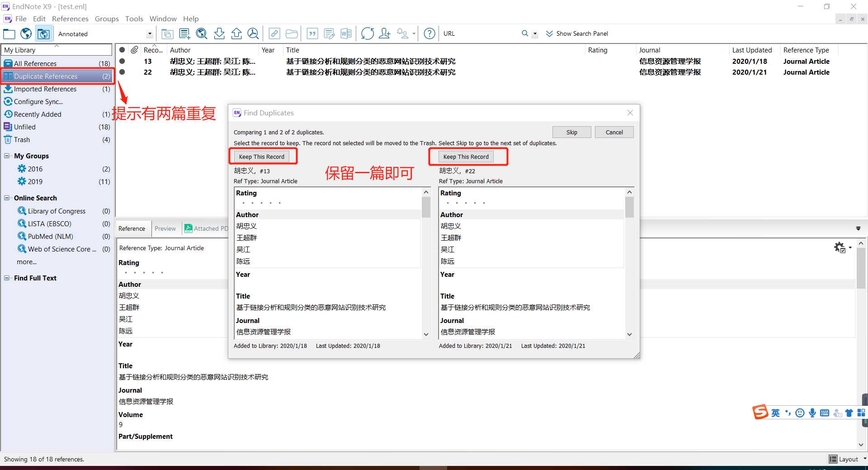868x470 pixels.
Task: Click the Format Bibliography toolbar icon
Action: point(329,34)
